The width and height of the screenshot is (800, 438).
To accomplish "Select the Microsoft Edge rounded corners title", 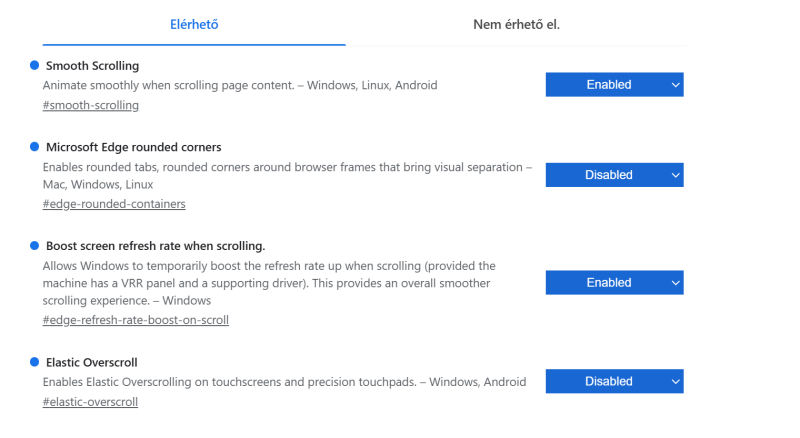I will tap(133, 147).
